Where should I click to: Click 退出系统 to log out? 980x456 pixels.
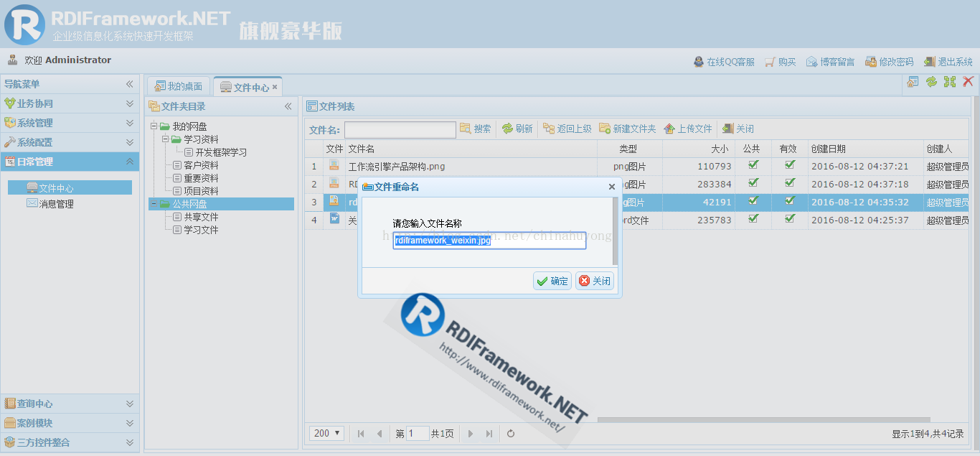point(948,62)
